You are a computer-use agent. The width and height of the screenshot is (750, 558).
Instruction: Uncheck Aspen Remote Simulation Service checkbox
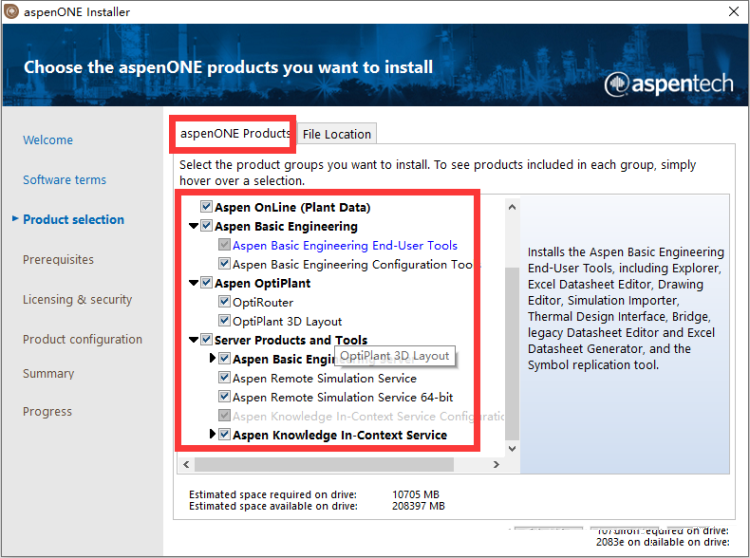(x=224, y=377)
